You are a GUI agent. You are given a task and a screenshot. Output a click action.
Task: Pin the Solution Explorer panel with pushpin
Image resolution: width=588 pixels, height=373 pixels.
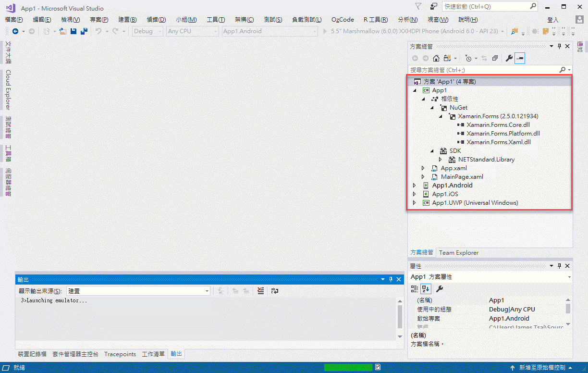[x=559, y=46]
